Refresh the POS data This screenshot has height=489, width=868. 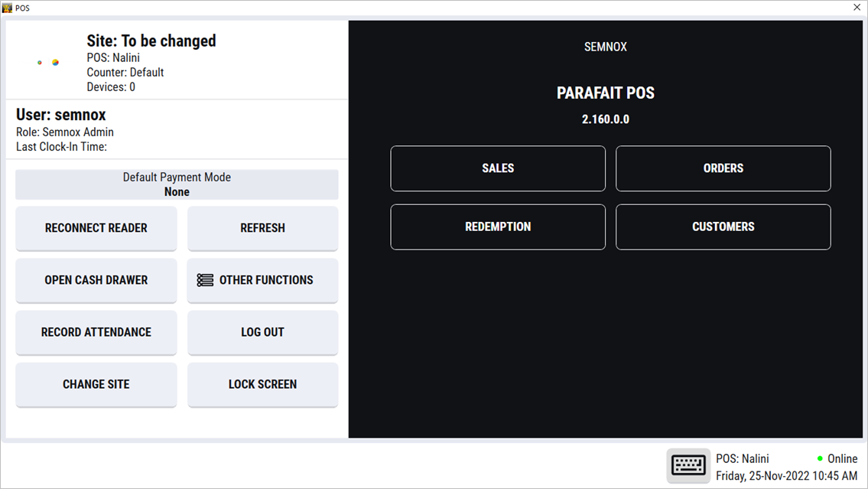tap(262, 228)
